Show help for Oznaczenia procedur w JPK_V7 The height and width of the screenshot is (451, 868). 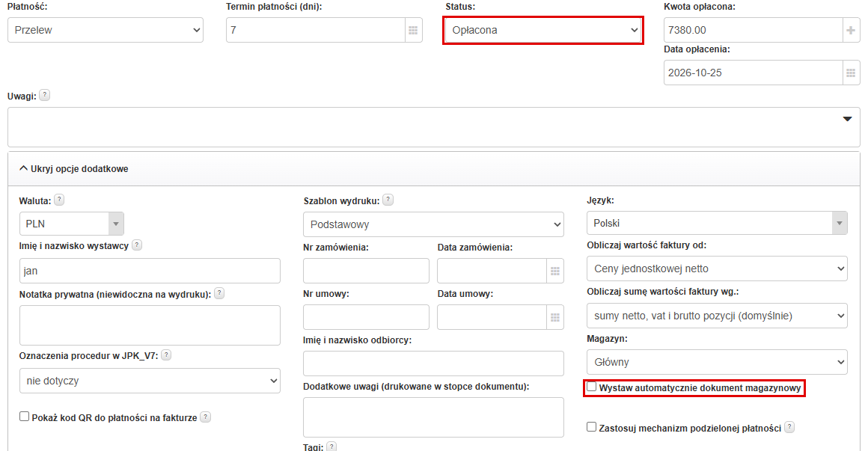(x=166, y=355)
